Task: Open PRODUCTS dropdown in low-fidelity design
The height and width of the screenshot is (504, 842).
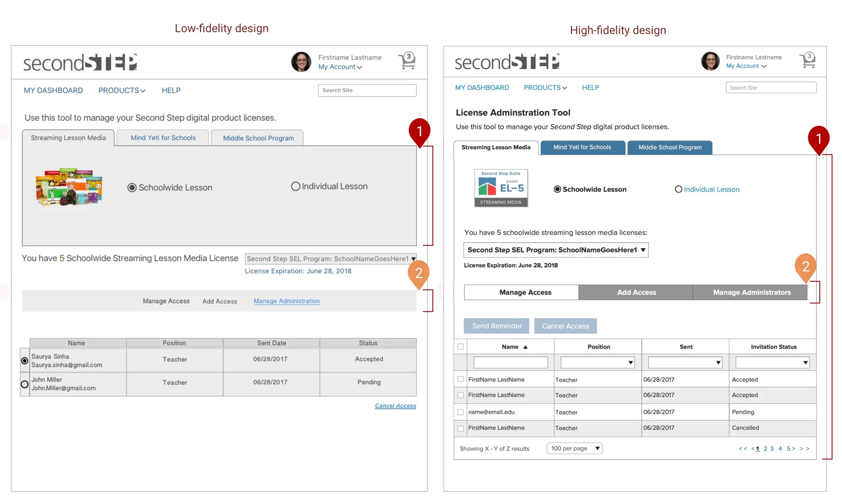Action: 122,90
